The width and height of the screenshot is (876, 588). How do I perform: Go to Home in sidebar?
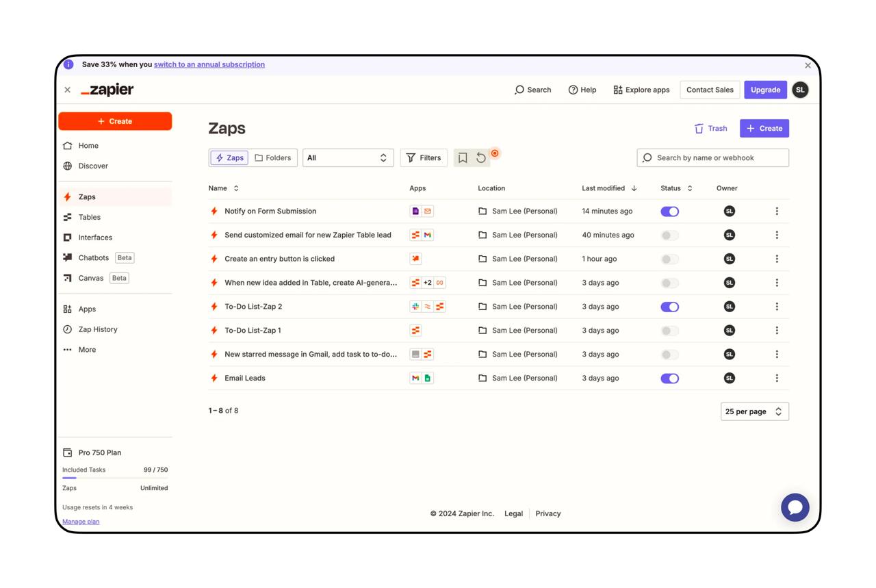[115, 146]
